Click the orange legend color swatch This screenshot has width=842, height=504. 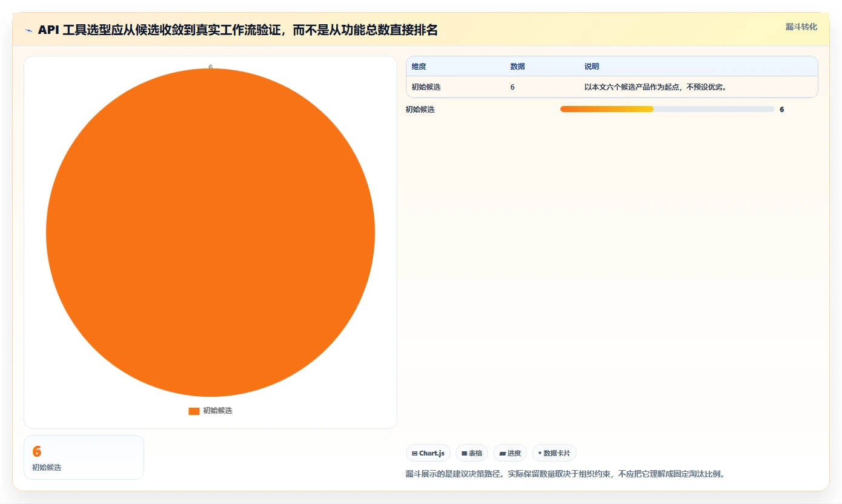(194, 411)
